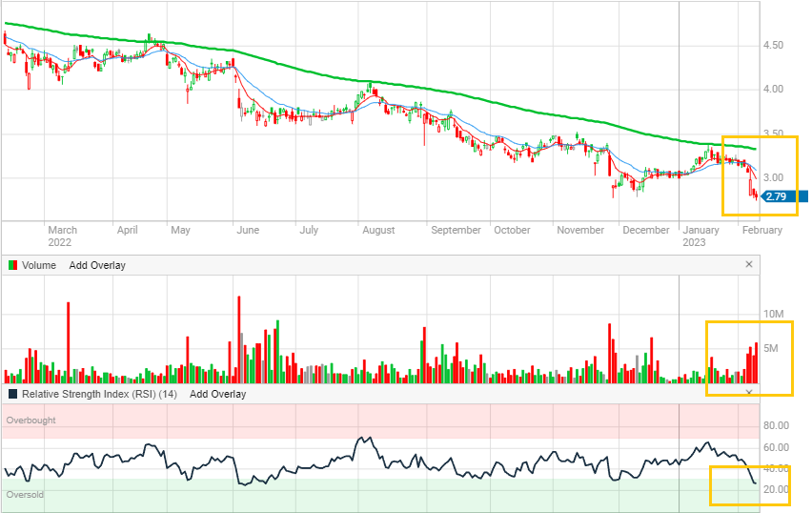
Task: Click the highlighted box on volume bars
Action: point(748,358)
